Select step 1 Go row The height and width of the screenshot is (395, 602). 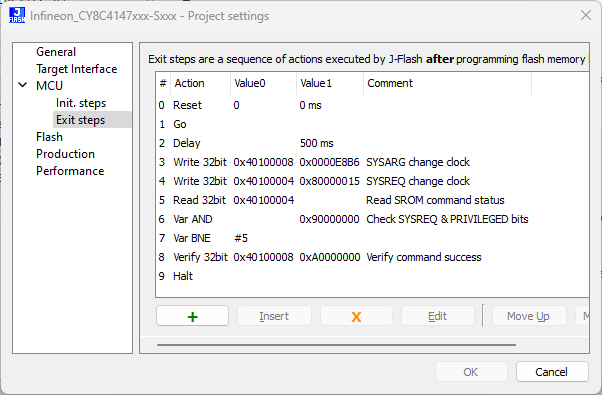[x=372, y=124]
